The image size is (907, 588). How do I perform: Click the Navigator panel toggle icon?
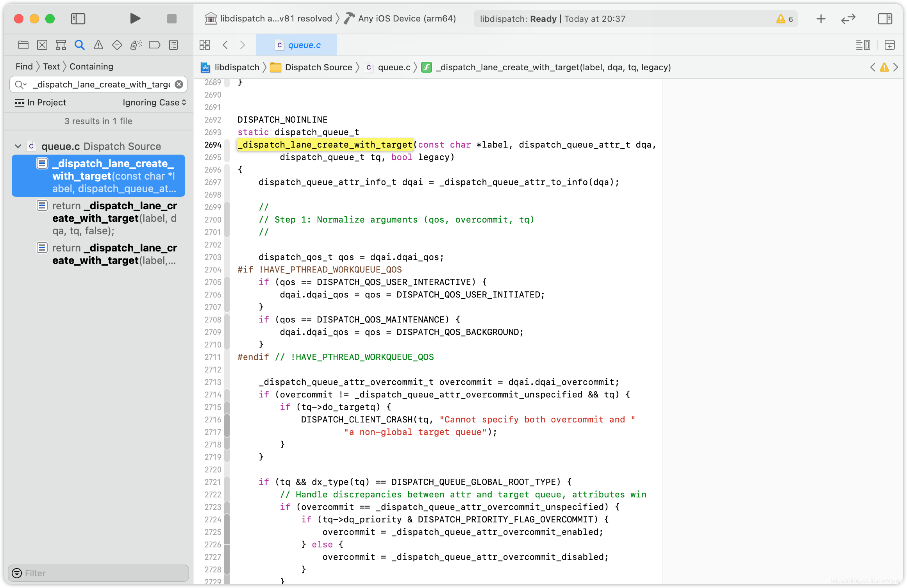pyautogui.click(x=77, y=18)
